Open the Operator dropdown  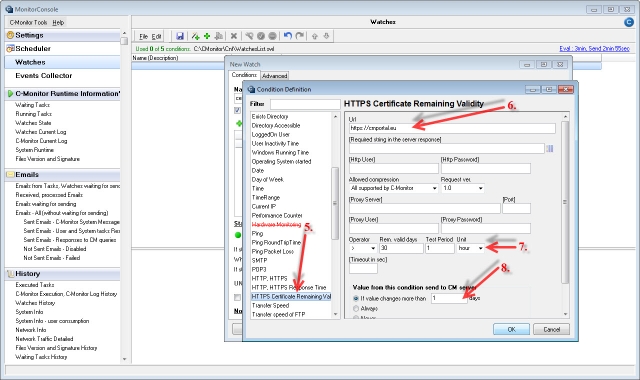click(x=362, y=248)
